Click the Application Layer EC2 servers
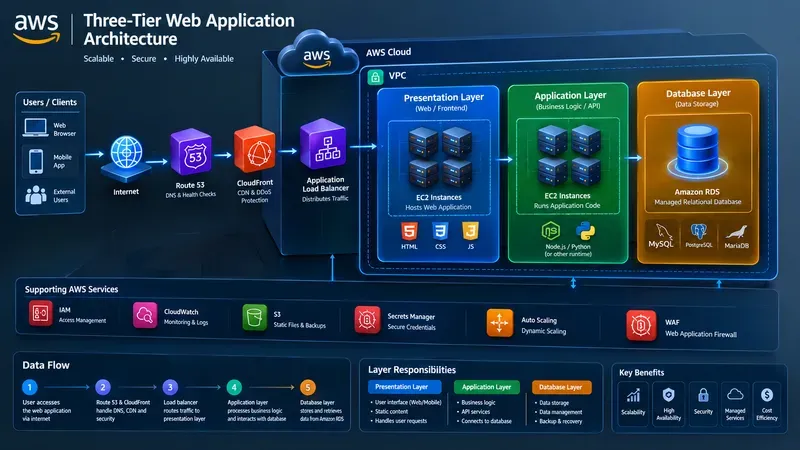Image resolution: width=800 pixels, height=450 pixels. coord(568,156)
